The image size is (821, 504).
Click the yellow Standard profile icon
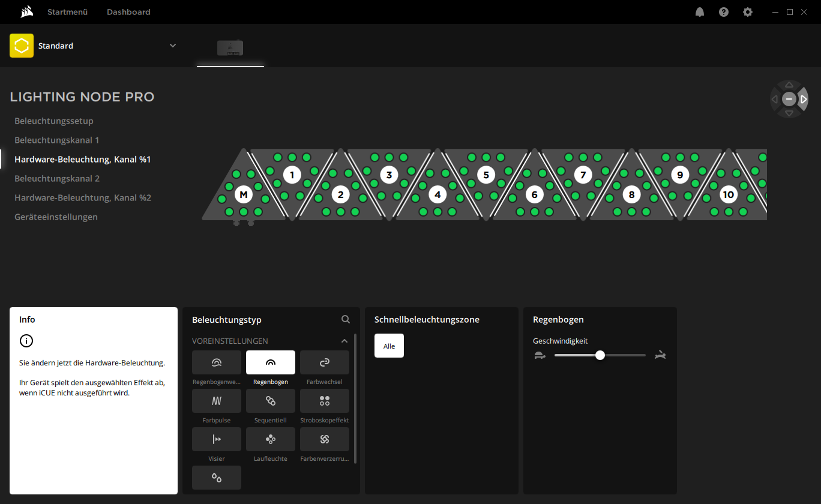coord(22,46)
